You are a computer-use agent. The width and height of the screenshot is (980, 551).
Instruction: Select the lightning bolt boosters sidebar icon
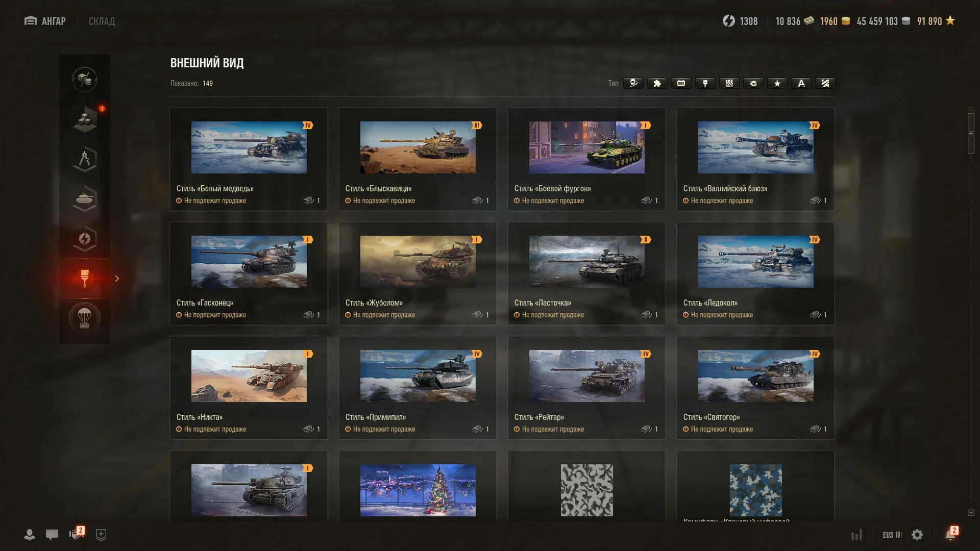[x=85, y=239]
